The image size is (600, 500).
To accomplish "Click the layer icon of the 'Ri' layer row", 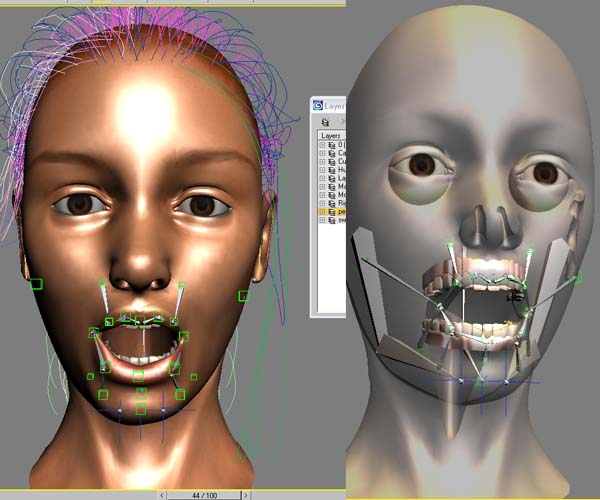I will tap(331, 204).
